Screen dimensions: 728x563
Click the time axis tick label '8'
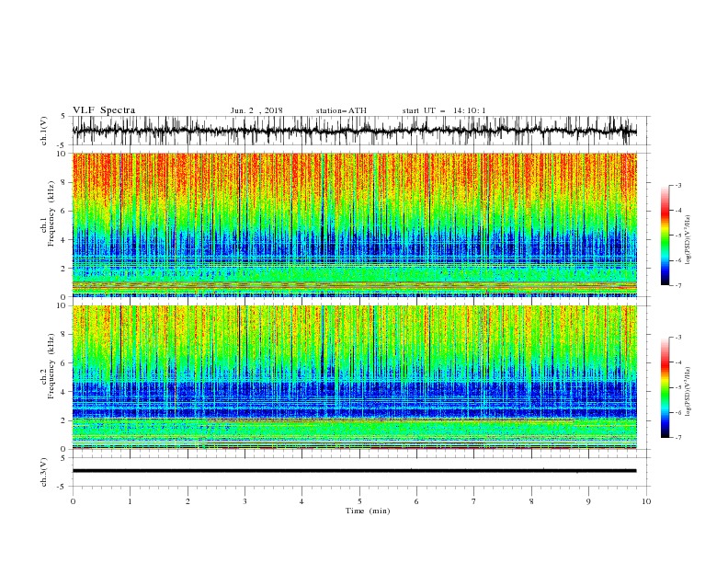point(531,501)
